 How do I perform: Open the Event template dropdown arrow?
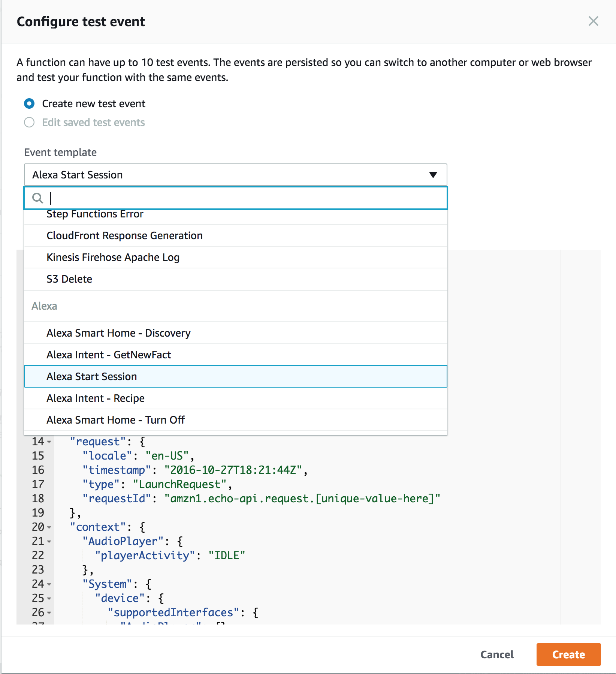pos(433,175)
